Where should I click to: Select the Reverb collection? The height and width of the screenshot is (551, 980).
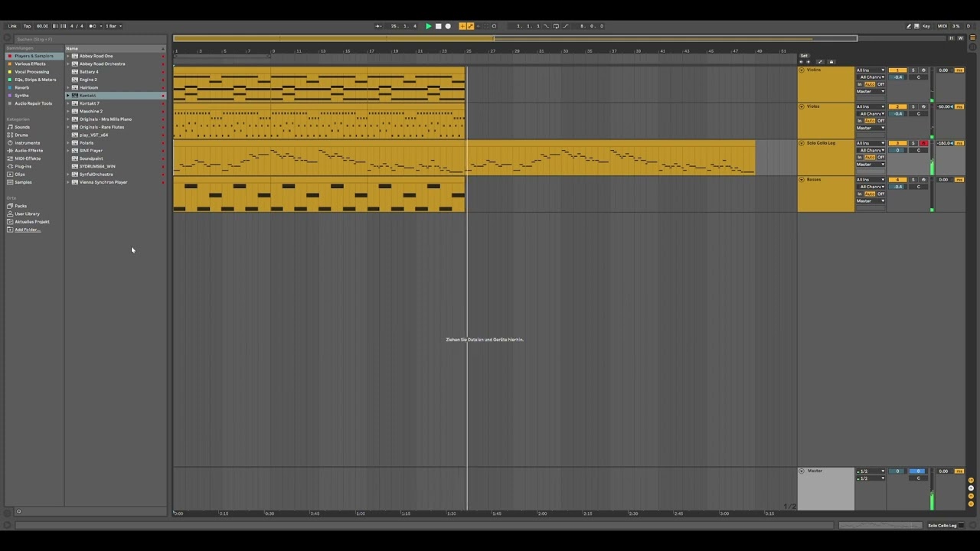pos(21,87)
